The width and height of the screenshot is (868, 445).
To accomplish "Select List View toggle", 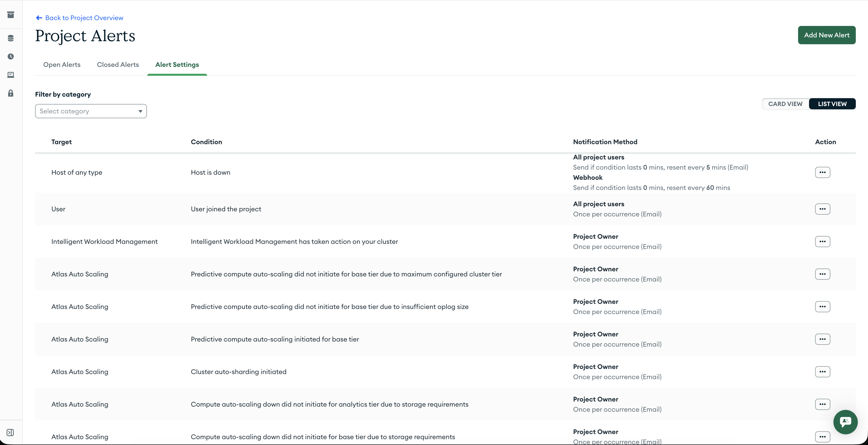I will [832, 104].
